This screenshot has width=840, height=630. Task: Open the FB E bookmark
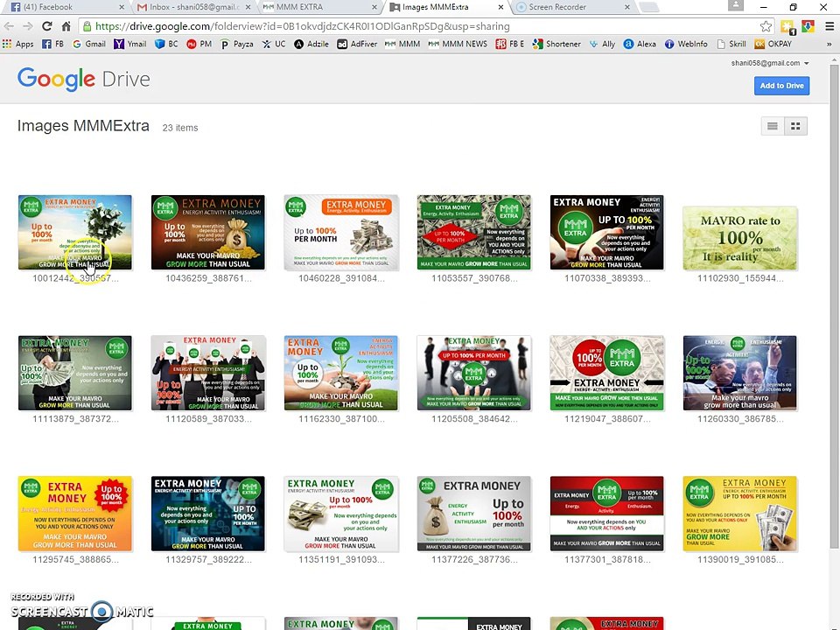510,44
